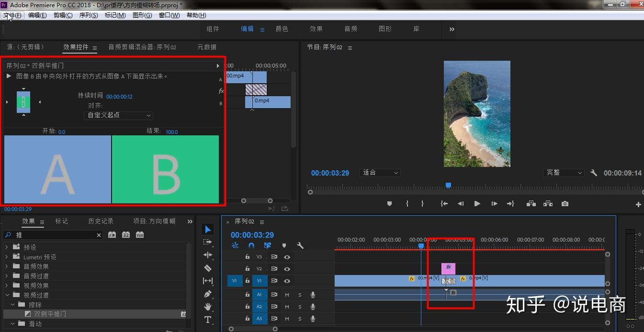
Task: Select the Type tool
Action: pos(208,320)
